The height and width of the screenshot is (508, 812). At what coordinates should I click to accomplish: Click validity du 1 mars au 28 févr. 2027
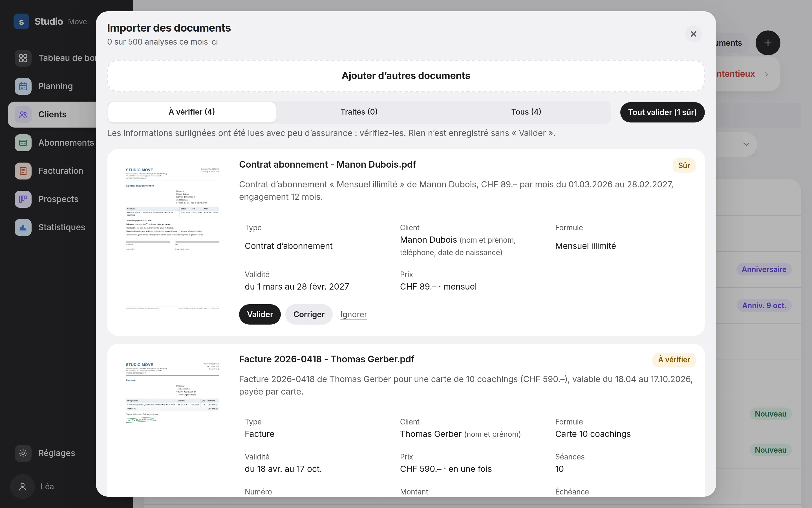(x=297, y=286)
